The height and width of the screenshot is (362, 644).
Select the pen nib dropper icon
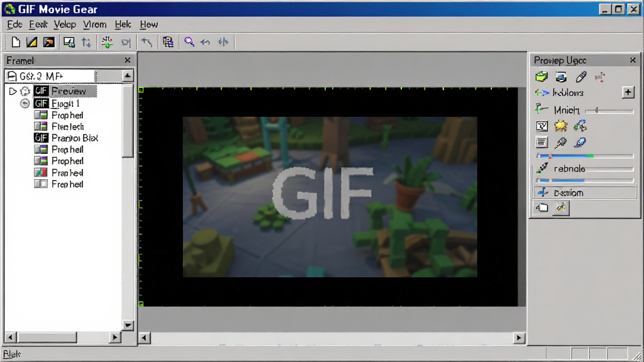560,143
